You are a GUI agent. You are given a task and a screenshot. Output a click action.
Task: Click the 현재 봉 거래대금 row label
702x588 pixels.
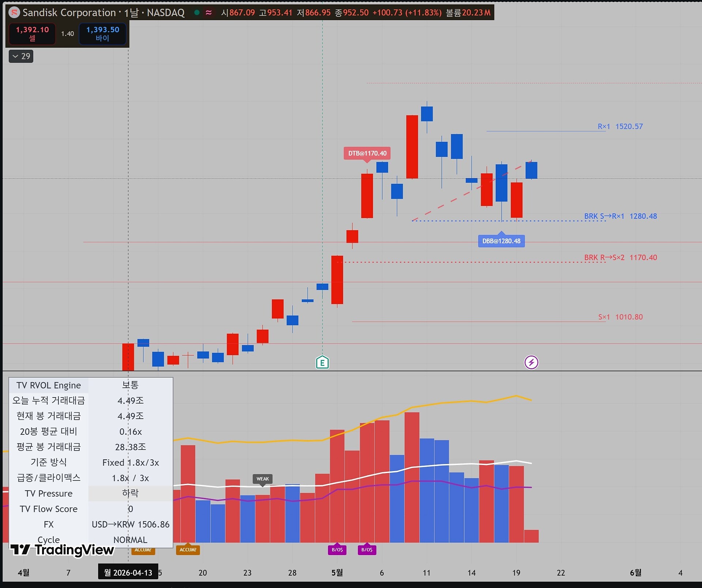49,416
